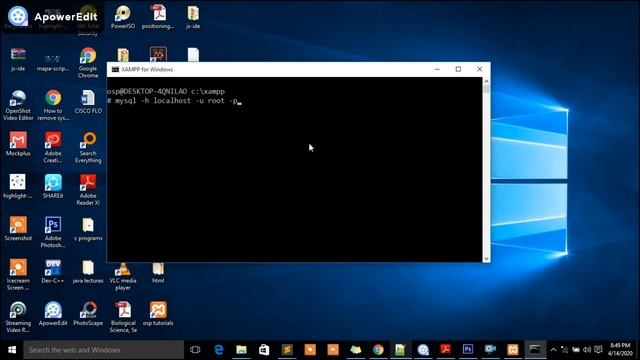Open the Microsoft Store taskbar icon
The height and width of the screenshot is (360, 640).
(x=264, y=350)
